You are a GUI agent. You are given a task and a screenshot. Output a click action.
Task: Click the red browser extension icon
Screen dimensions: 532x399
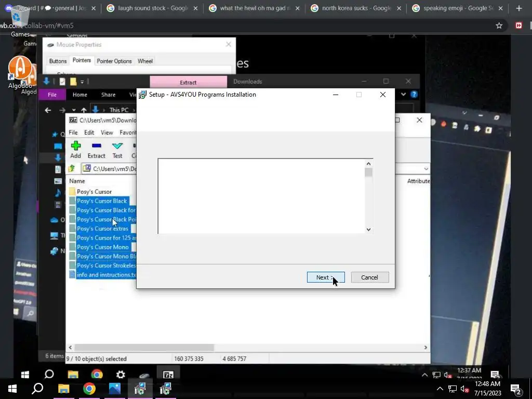pos(518,25)
